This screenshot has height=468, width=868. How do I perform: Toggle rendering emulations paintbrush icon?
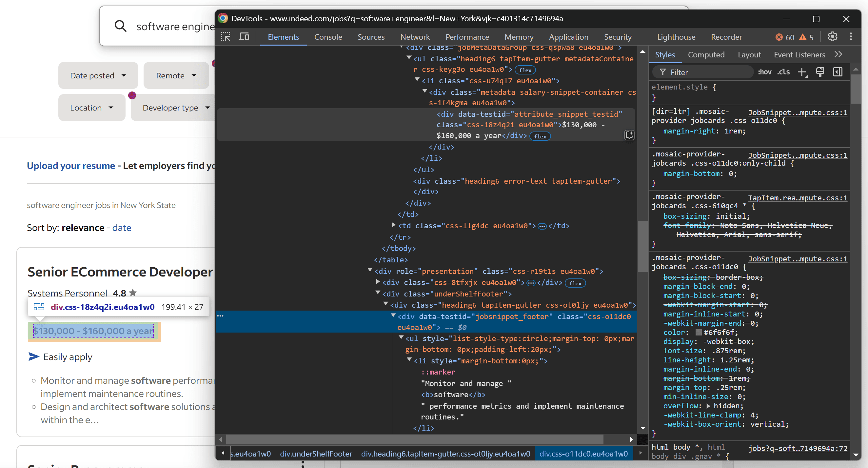point(820,72)
